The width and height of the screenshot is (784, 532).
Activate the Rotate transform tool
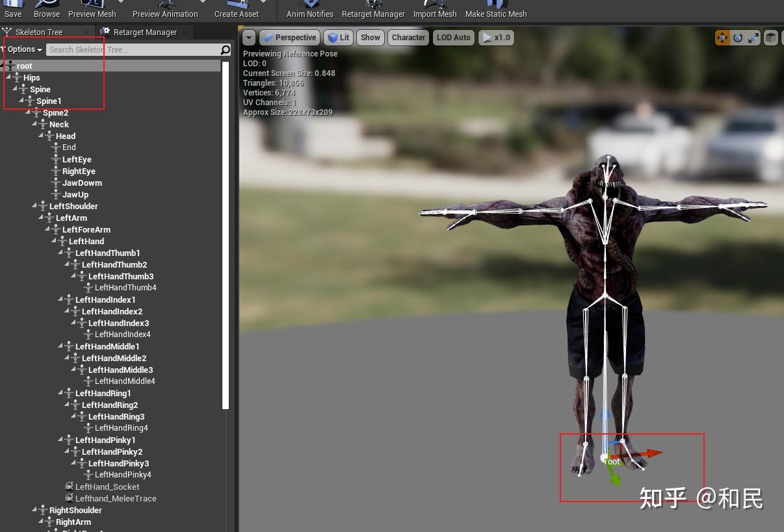[x=738, y=38]
